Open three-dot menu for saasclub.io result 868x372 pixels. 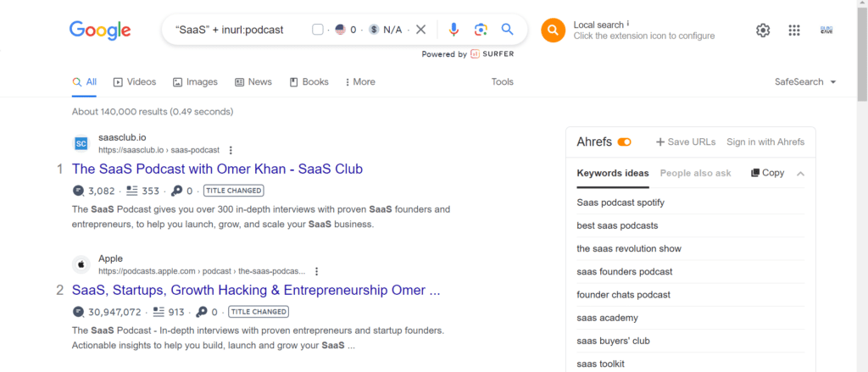tap(231, 150)
